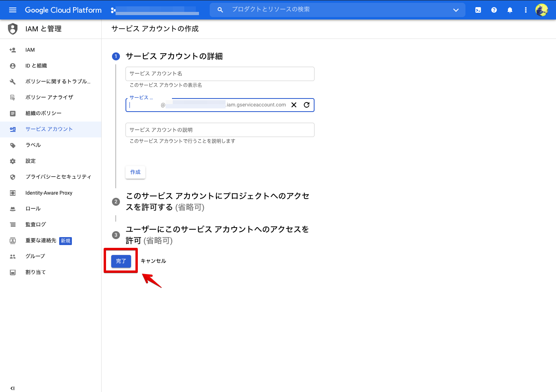This screenshot has width=556, height=392.
Task: Click the ID と組織 account icon
Action: tap(13, 66)
